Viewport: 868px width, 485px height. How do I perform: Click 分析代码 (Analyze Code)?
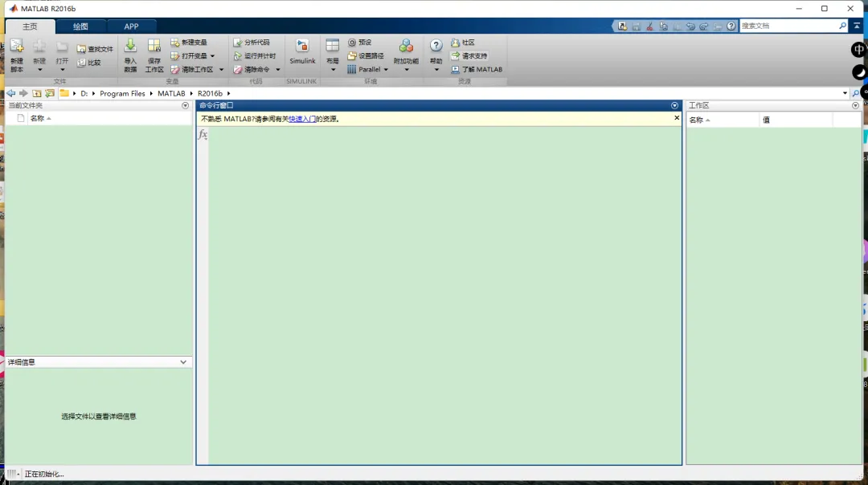(252, 43)
